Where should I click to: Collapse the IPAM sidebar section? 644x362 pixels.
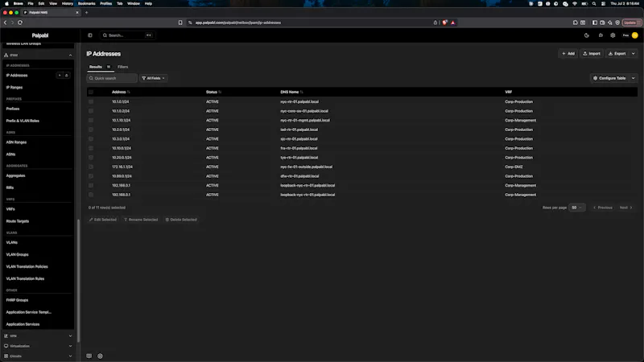click(x=70, y=55)
